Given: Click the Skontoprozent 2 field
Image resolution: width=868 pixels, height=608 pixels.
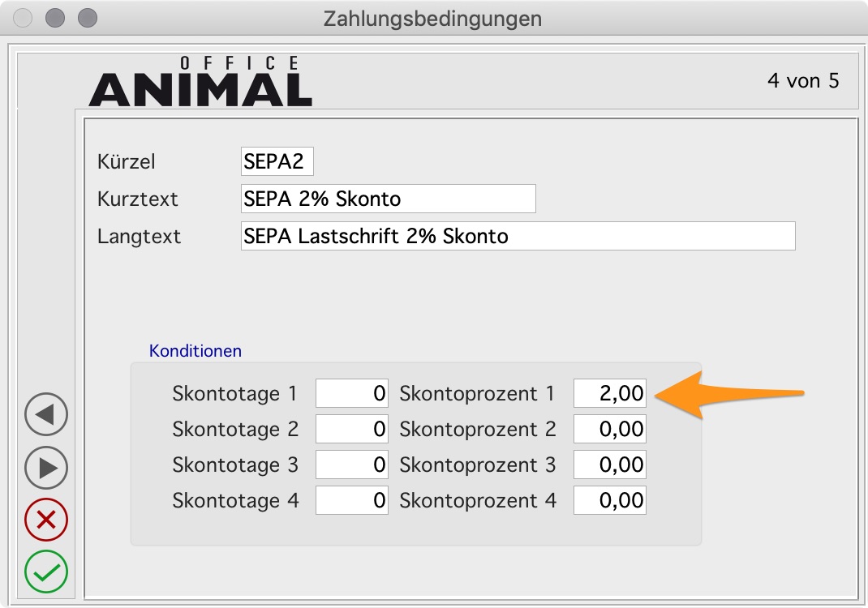Looking at the screenshot, I should [610, 429].
